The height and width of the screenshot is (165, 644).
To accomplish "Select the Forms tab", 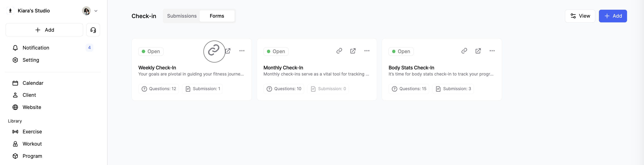I will click(217, 16).
